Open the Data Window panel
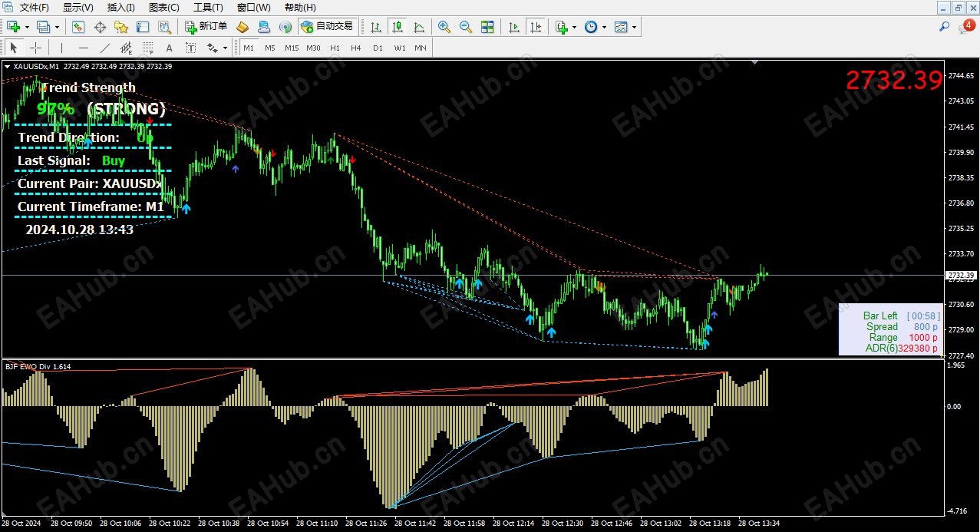The height and width of the screenshot is (532, 980). [x=100, y=27]
